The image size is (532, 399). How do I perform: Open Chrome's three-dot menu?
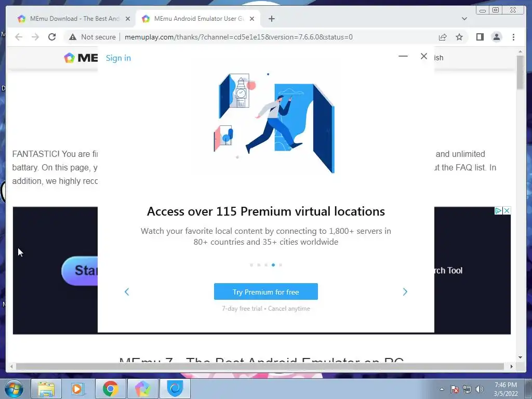pos(513,37)
